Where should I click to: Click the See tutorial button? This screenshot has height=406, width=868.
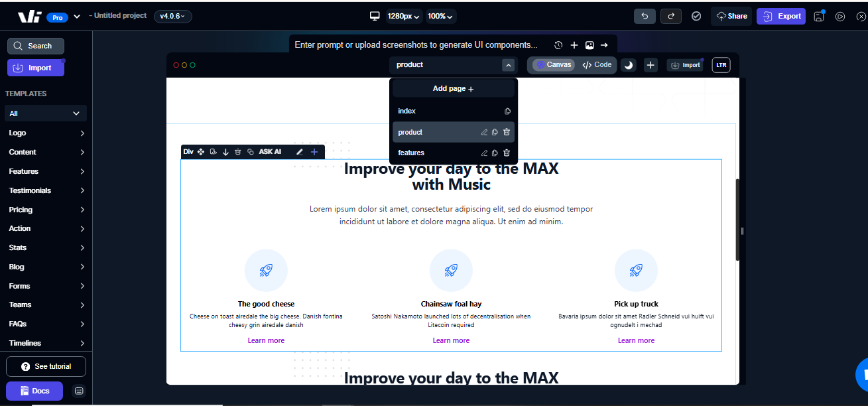pos(46,366)
